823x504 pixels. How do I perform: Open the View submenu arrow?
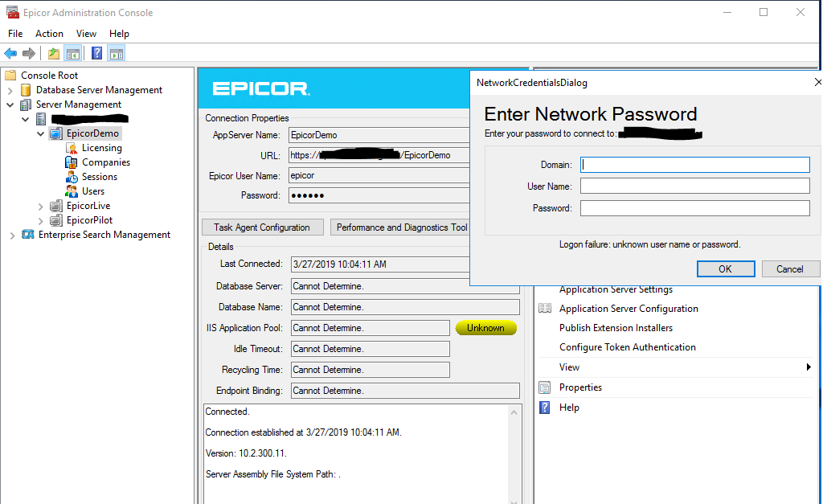click(x=809, y=367)
